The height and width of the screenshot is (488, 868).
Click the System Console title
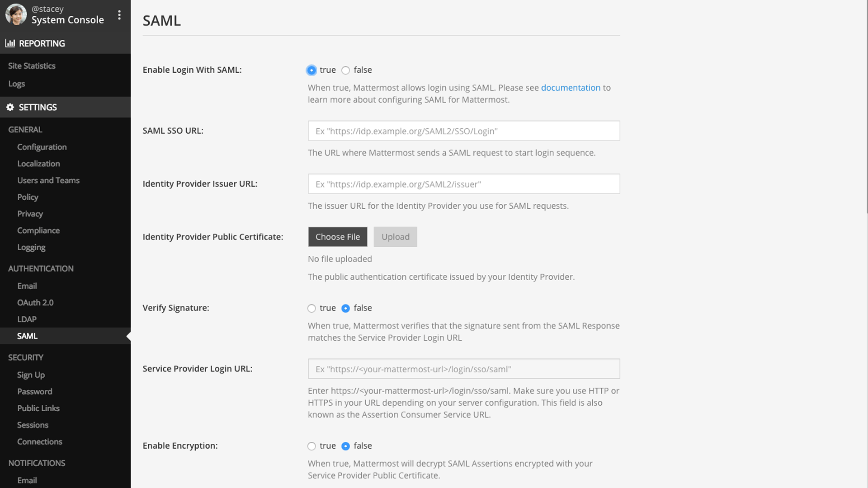(x=68, y=20)
